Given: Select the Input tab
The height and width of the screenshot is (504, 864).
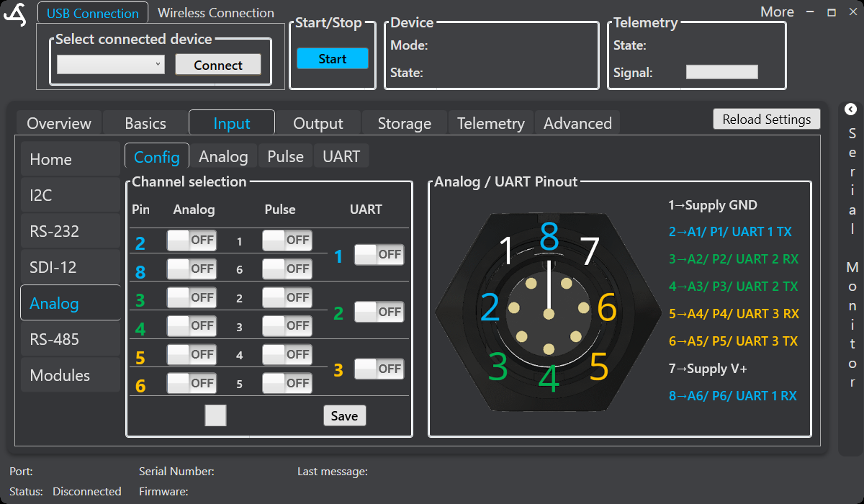Looking at the screenshot, I should [x=232, y=123].
